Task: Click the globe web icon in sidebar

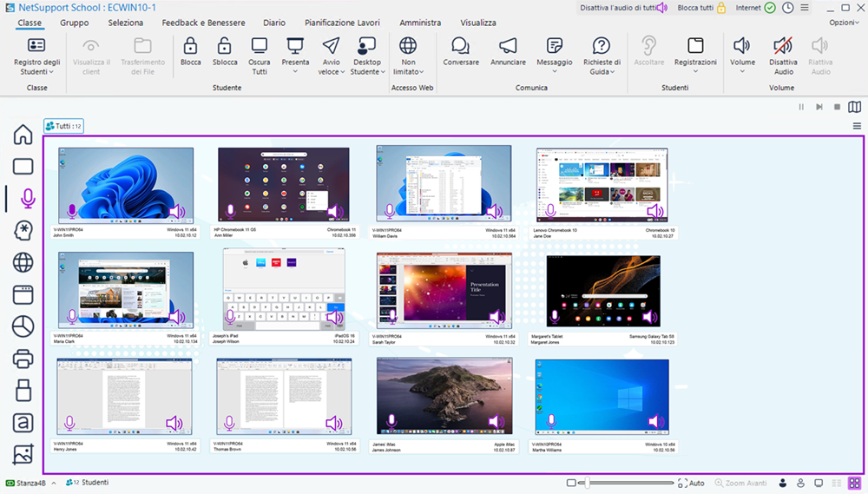Action: (23, 262)
